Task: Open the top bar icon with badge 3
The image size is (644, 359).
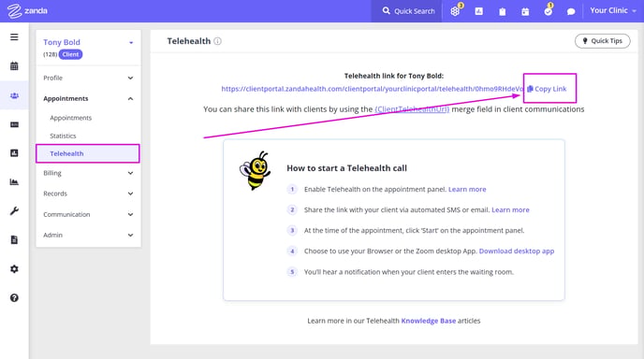Action: coord(455,11)
